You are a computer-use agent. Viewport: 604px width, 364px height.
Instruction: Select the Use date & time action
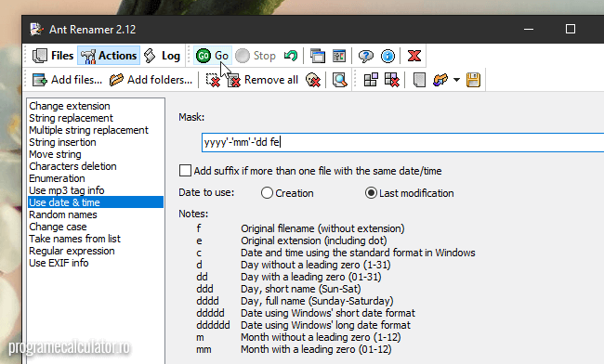[96, 202]
